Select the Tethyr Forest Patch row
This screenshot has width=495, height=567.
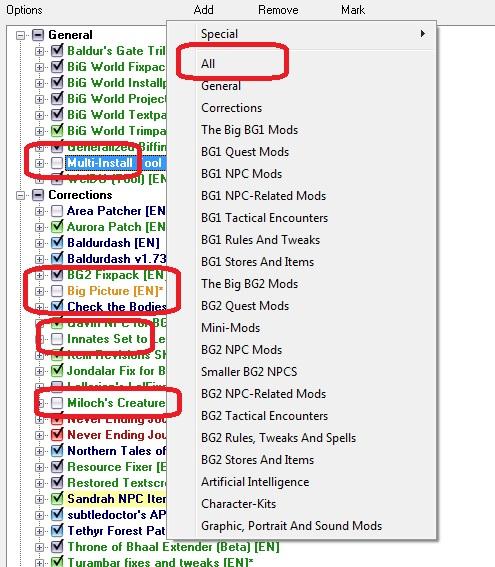pos(117,531)
